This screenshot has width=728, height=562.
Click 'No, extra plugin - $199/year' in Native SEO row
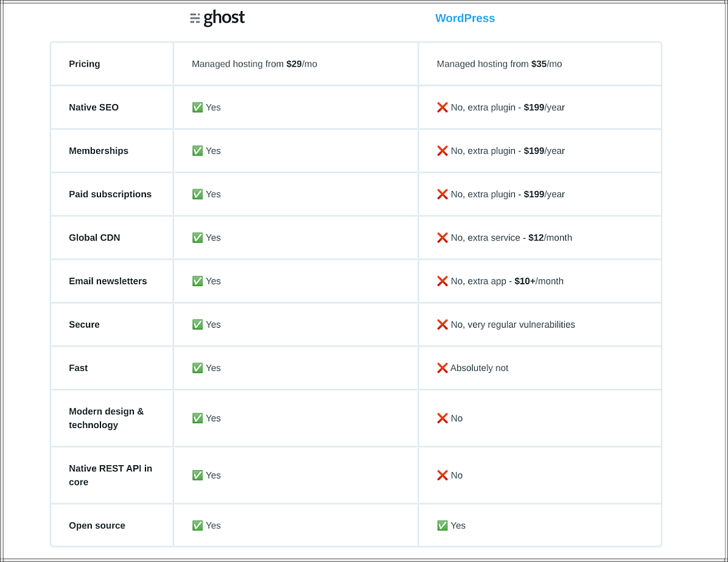pos(508,107)
